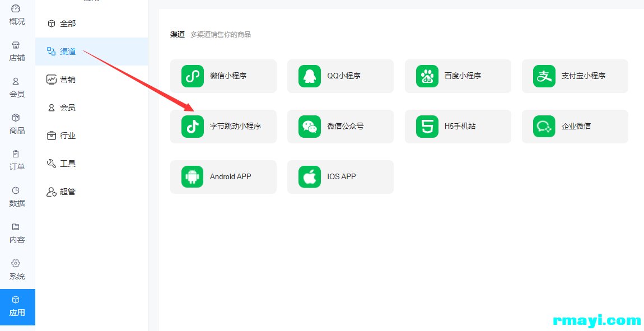
Task: Switch to 概况 in main navigation
Action: (x=17, y=15)
